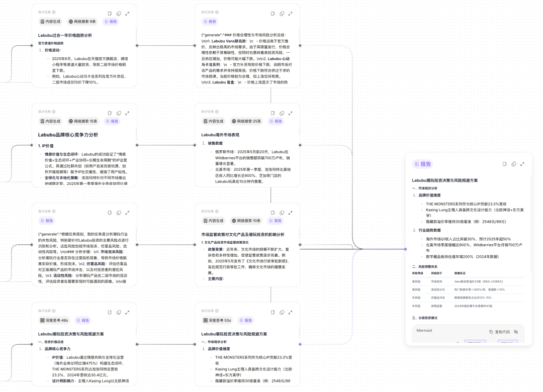Export the 深度思考·53s card
The image size is (543, 392).
pos(273,313)
